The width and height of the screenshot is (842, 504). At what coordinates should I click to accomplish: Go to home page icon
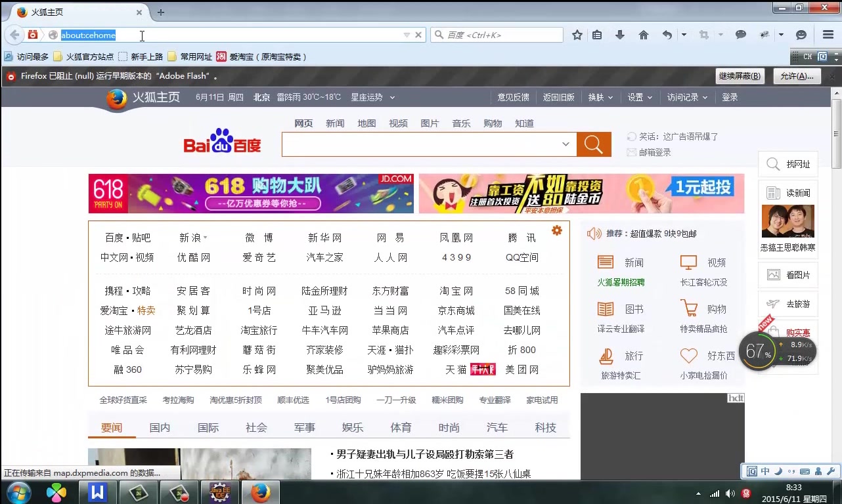pos(644,35)
